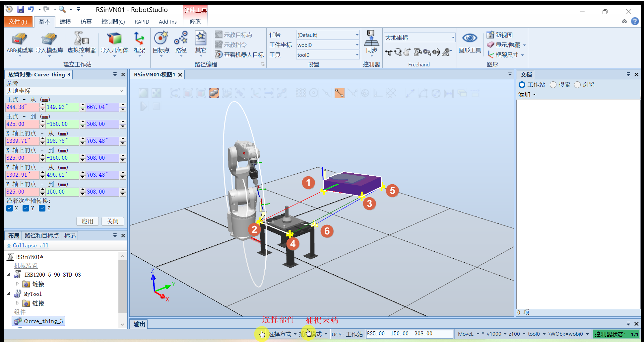Toggle the Z axis transform checkbox
The image size is (644, 342).
pyautogui.click(x=42, y=208)
